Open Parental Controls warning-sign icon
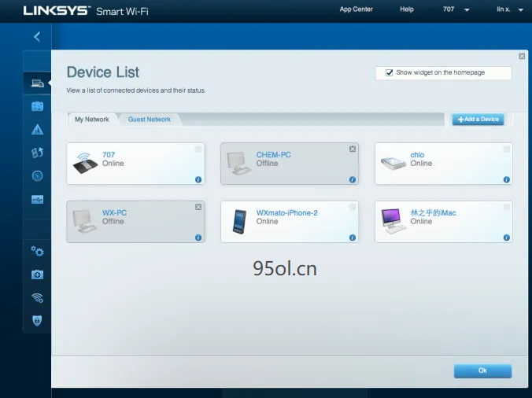Viewport: 532px width, 398px height. coord(37,130)
